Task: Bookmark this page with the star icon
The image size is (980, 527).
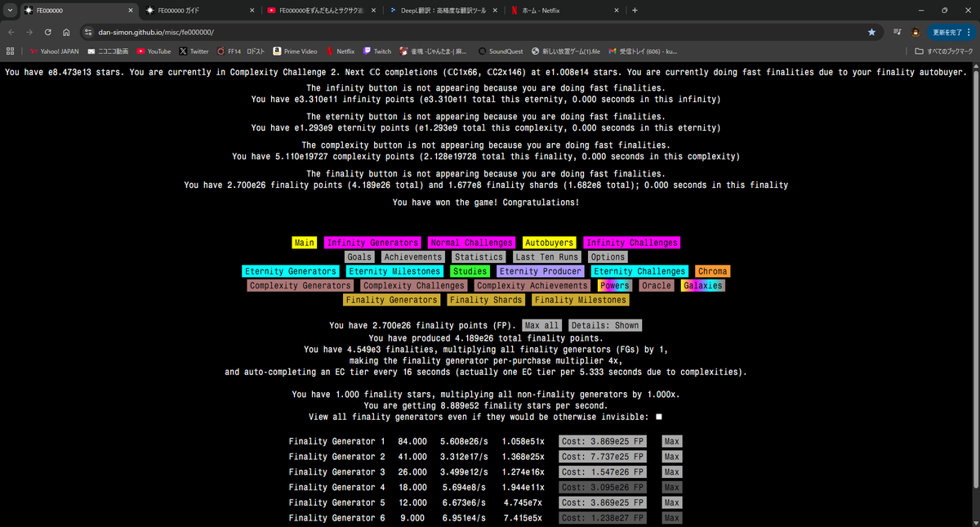Action: tap(871, 32)
